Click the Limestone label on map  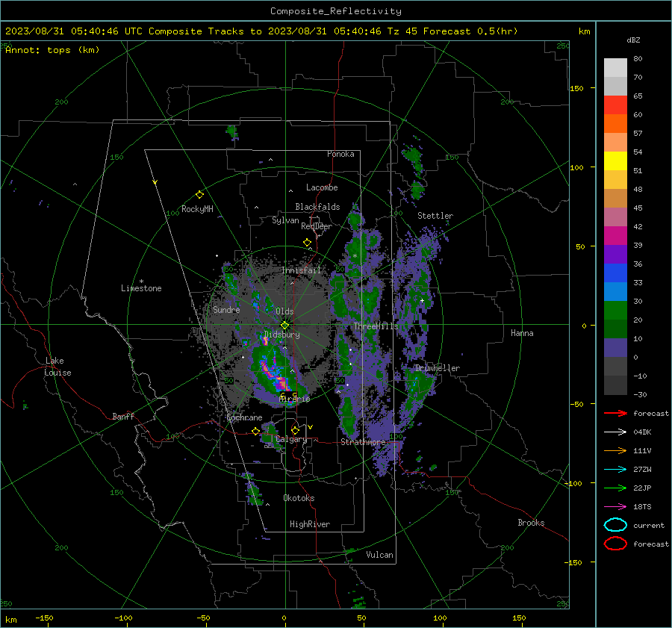click(141, 288)
